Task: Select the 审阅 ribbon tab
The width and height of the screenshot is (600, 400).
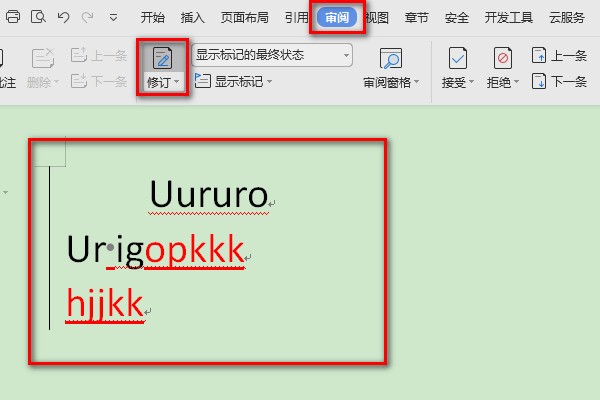Action: [337, 18]
